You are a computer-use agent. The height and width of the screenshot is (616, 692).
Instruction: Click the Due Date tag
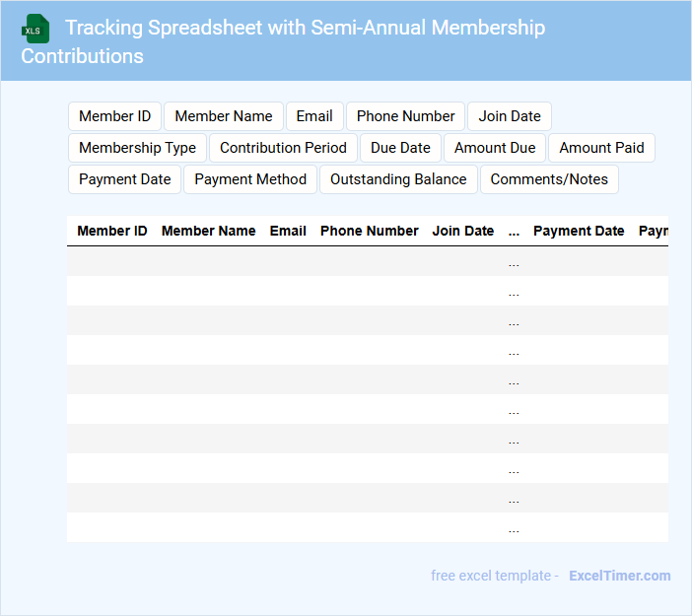coord(400,148)
